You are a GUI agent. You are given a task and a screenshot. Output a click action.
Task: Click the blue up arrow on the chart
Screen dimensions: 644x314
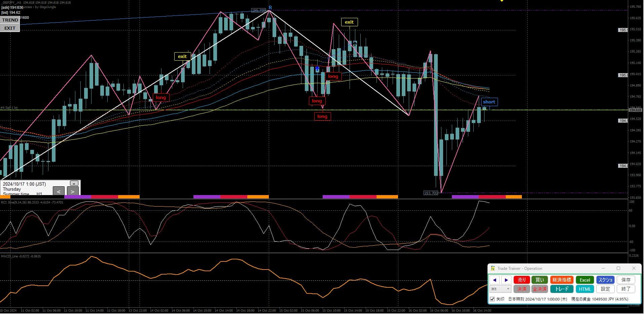tap(317, 69)
